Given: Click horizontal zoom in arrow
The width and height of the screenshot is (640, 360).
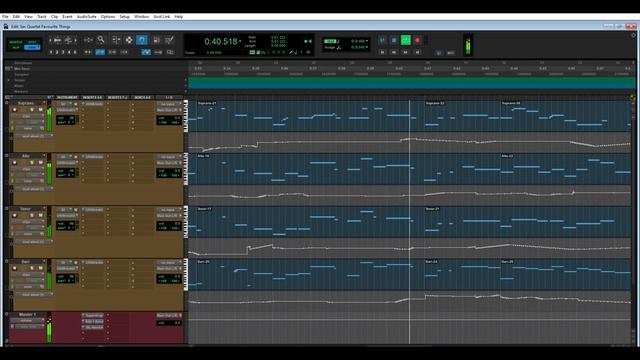Looking at the screenshot, I should coord(76,40).
